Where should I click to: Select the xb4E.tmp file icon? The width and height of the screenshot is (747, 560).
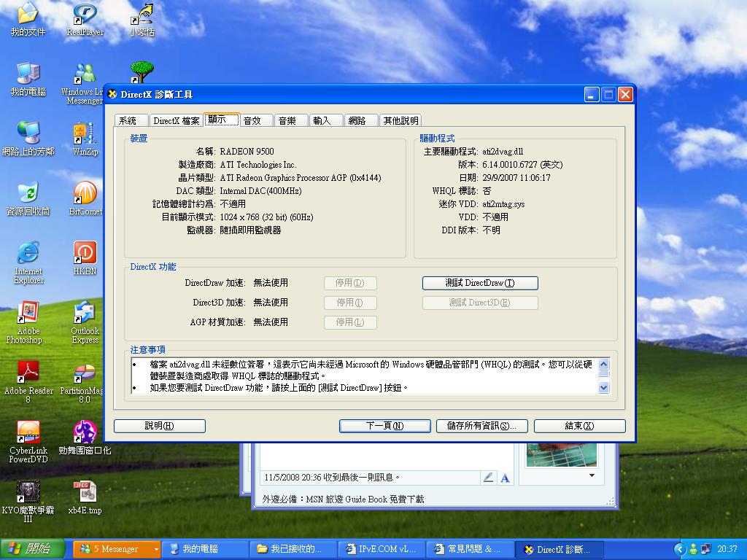point(85,492)
